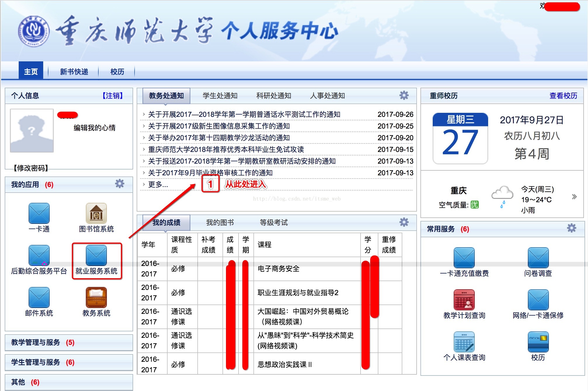
Task: Launch 就业服务系统 application
Action: (x=96, y=256)
